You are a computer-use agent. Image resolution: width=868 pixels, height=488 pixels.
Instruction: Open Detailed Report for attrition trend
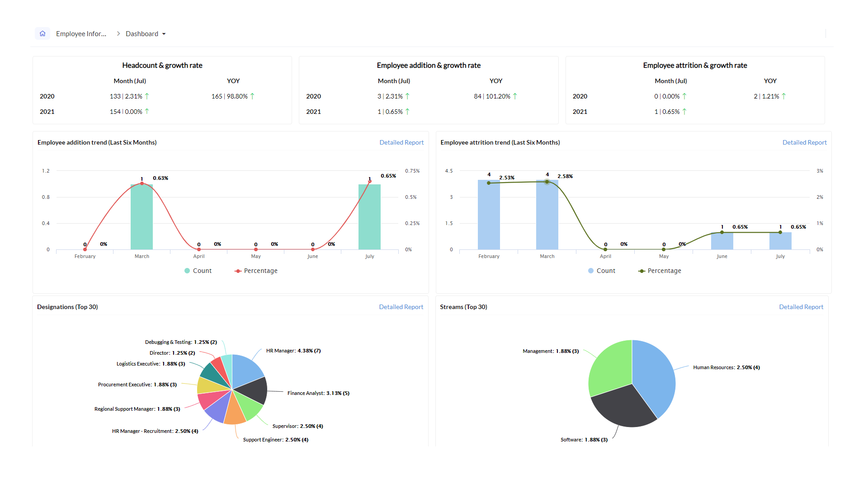tap(804, 142)
